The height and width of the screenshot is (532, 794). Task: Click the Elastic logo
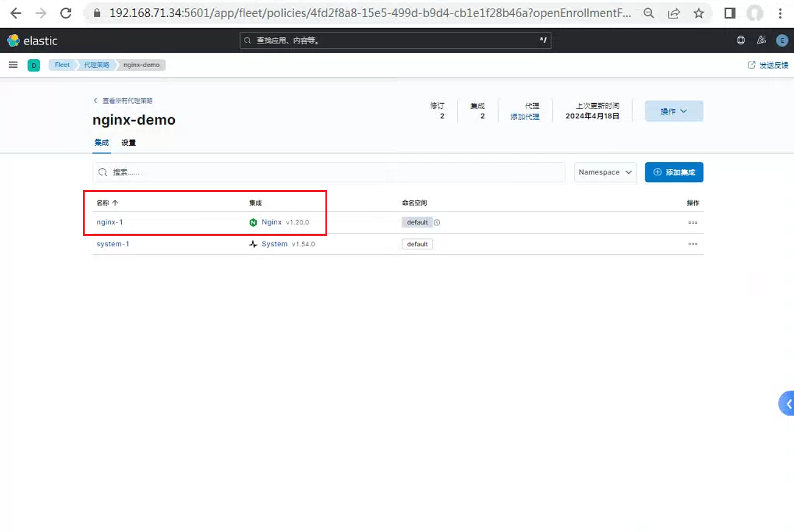32,41
